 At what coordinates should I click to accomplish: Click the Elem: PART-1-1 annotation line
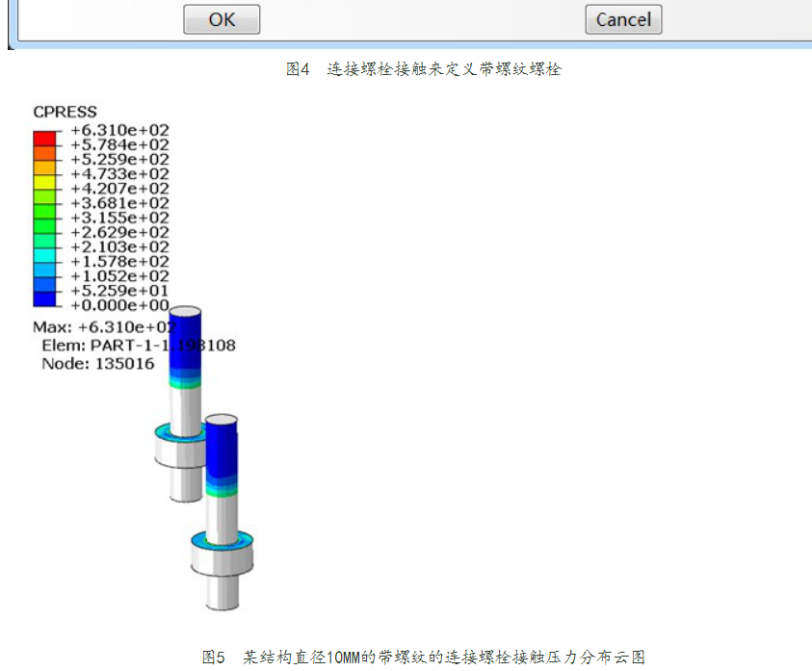click(139, 346)
